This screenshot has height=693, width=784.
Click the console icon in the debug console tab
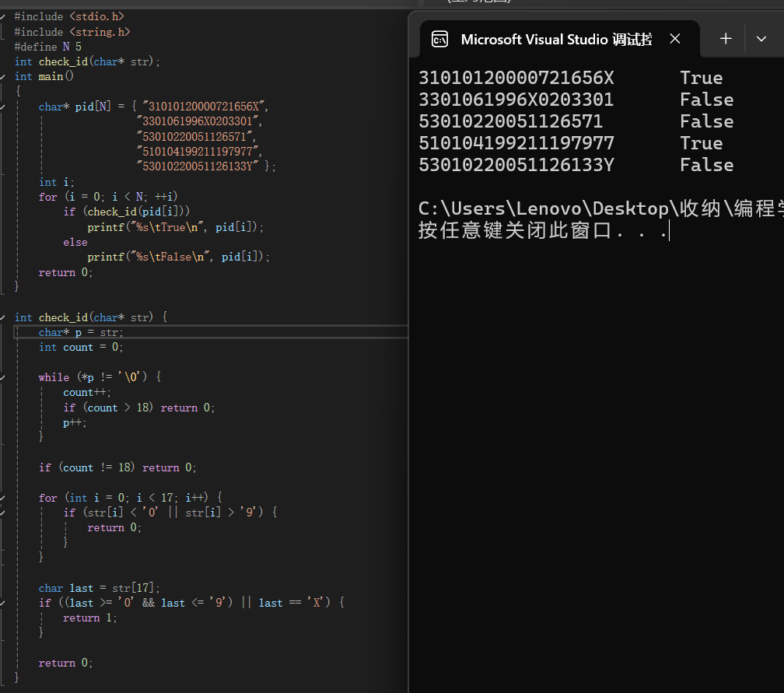point(440,39)
